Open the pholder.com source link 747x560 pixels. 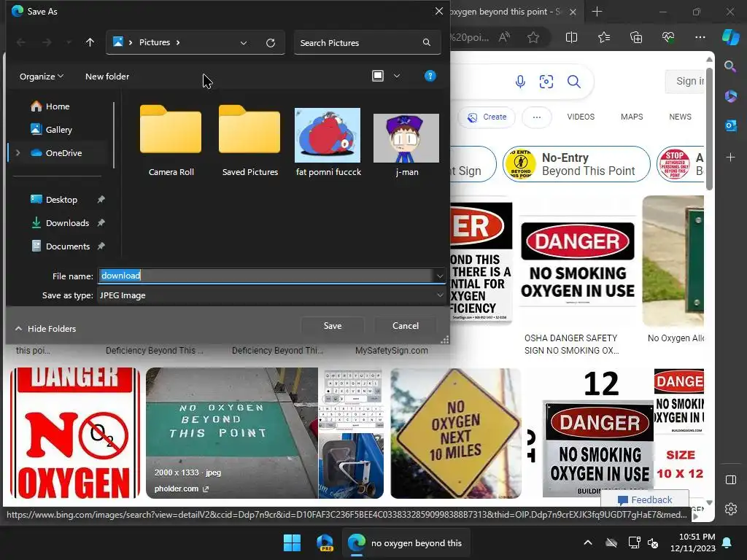coord(182,489)
